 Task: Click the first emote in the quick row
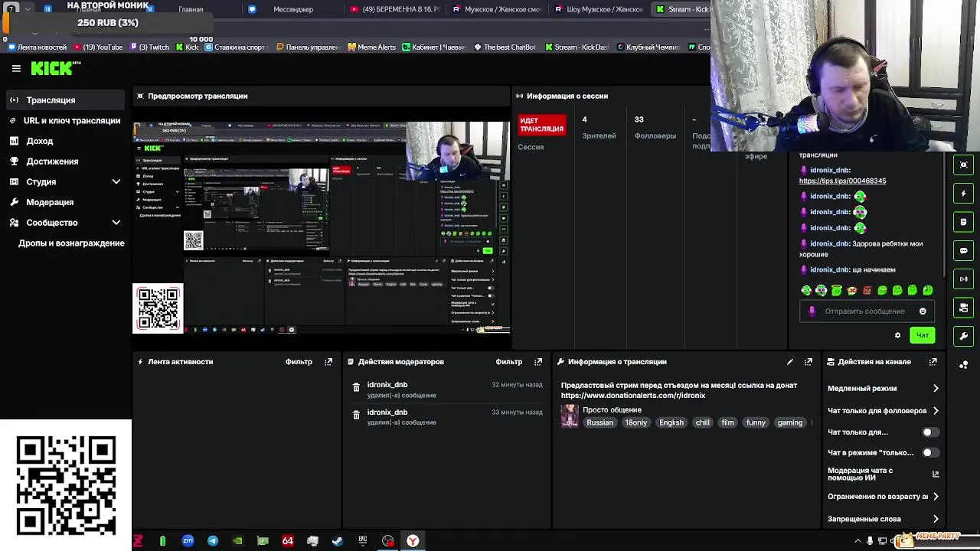pyautogui.click(x=806, y=290)
